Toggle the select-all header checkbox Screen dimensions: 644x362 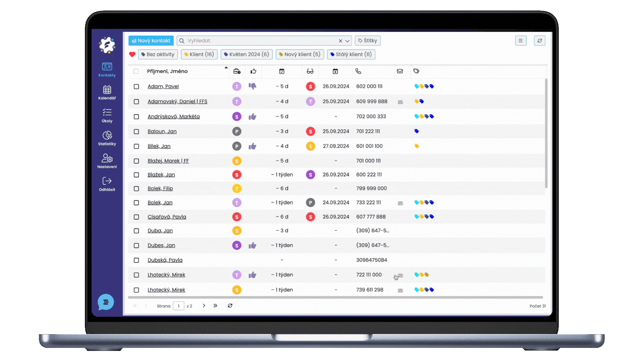click(x=136, y=71)
